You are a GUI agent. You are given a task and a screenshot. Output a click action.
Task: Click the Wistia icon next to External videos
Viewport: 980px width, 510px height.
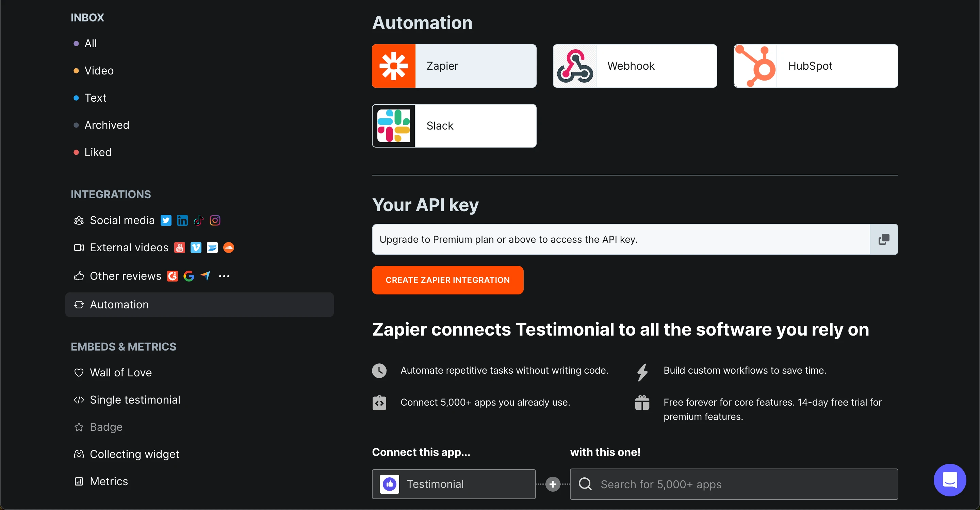pyautogui.click(x=212, y=248)
